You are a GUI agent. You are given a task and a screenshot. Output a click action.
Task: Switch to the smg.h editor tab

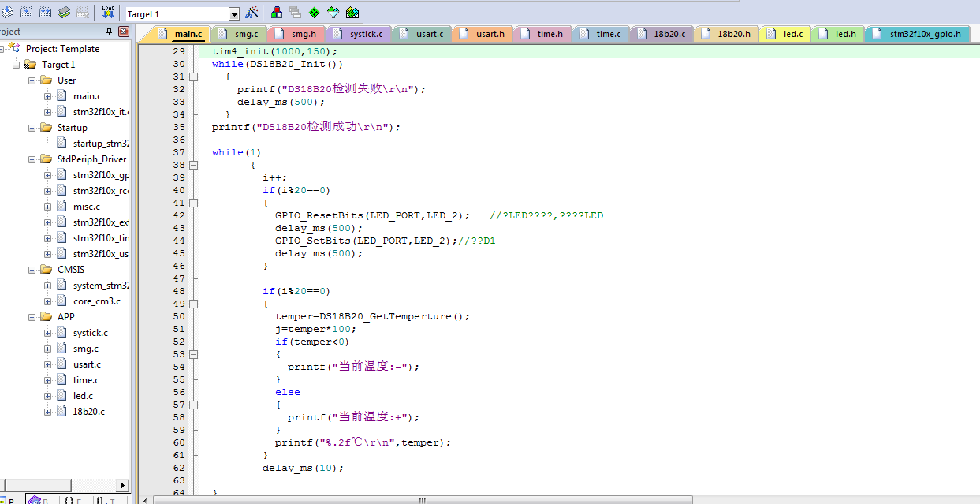(x=296, y=34)
